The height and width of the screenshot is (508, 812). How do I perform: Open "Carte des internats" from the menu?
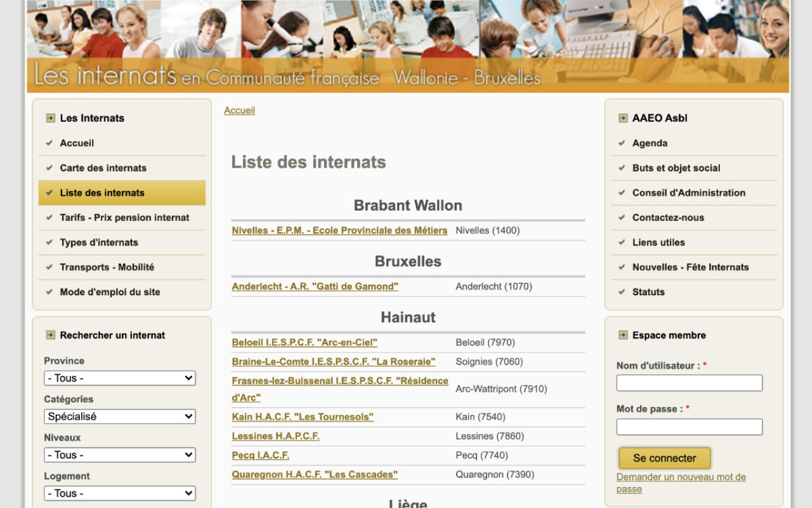[x=103, y=168]
